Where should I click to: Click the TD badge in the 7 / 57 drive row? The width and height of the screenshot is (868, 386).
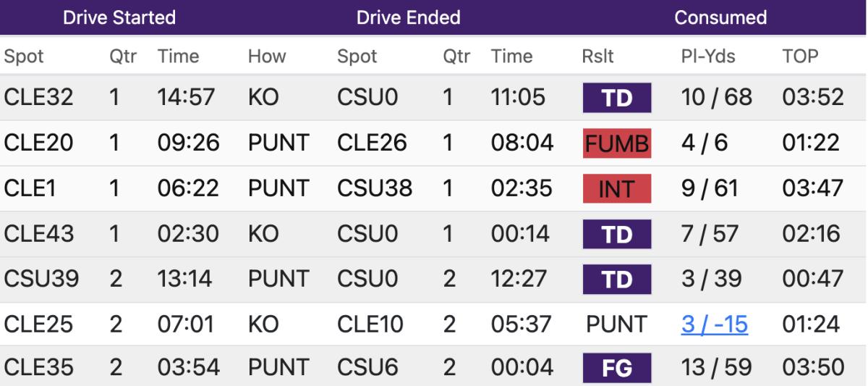point(616,235)
